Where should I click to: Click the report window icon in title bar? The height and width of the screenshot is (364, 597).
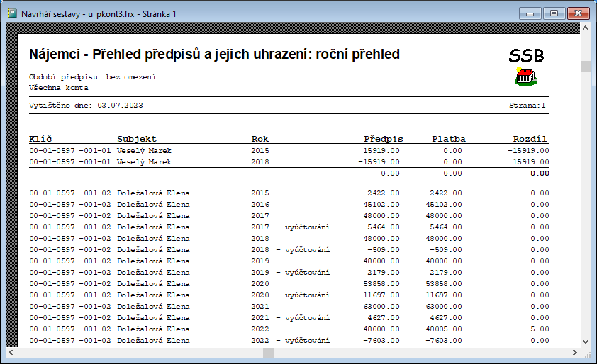point(12,13)
